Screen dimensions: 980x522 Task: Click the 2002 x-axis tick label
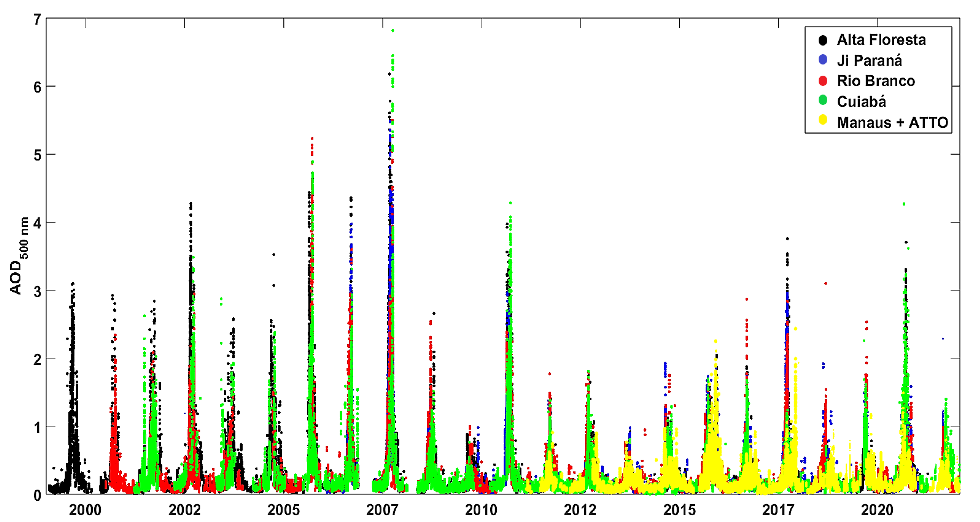click(185, 510)
